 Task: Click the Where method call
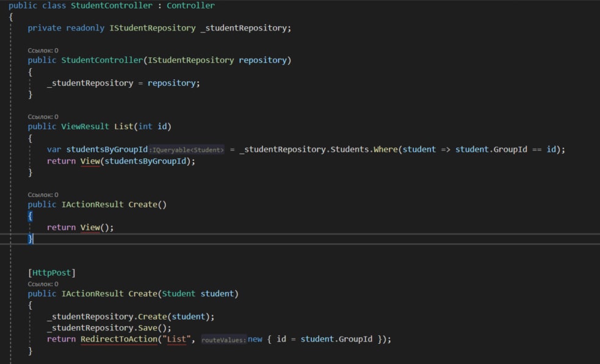point(386,149)
